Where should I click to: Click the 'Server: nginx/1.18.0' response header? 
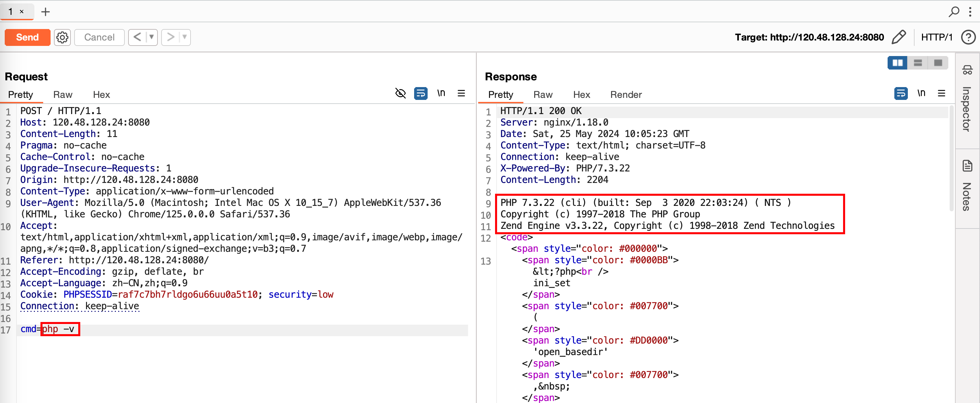pos(554,122)
